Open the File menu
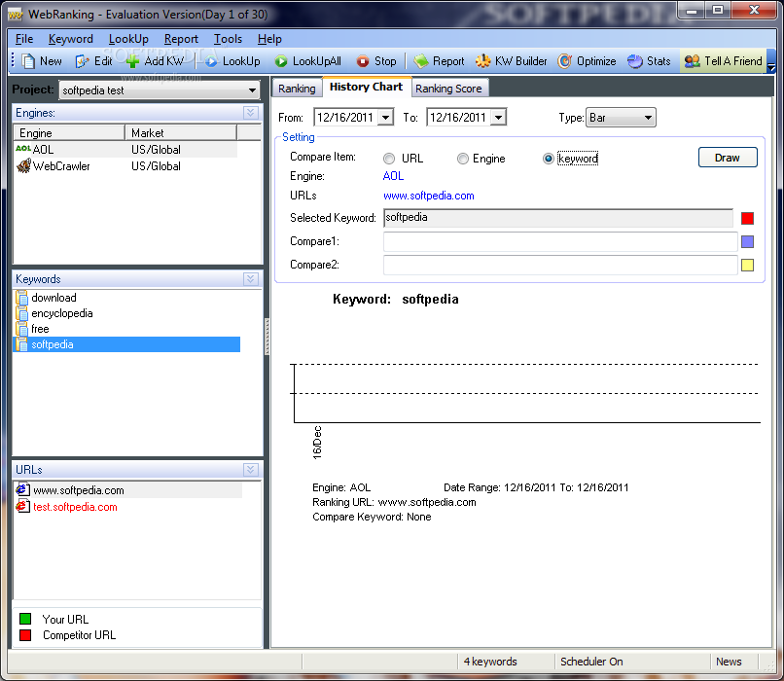 click(24, 39)
